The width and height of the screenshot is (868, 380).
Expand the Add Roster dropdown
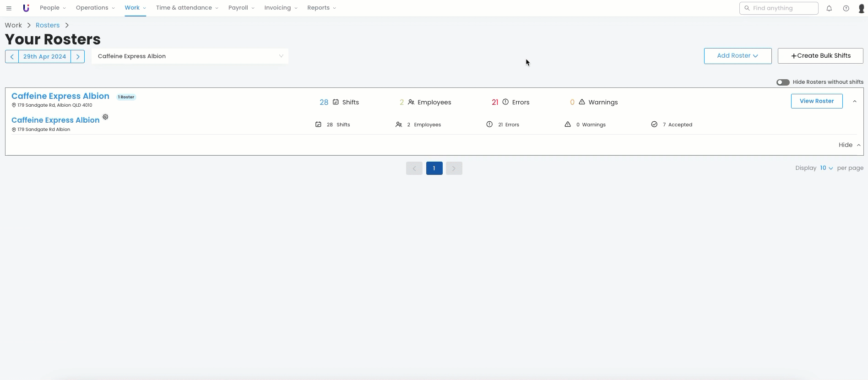click(738, 56)
